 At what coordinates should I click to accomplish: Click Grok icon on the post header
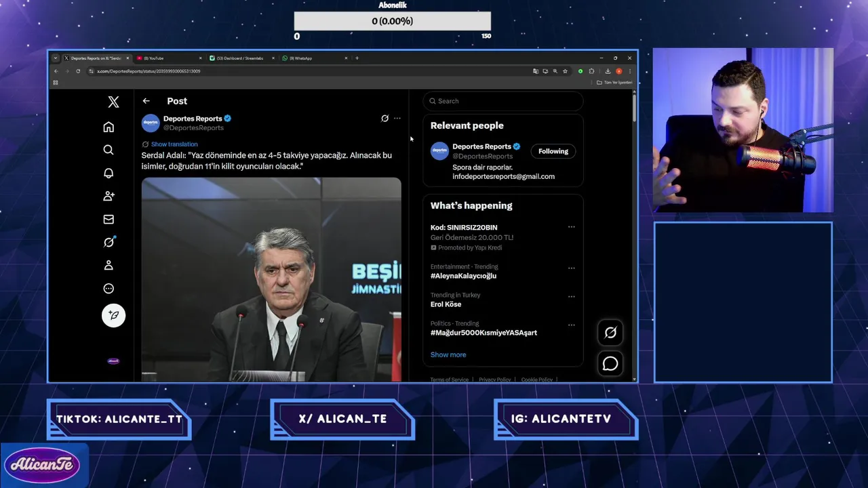point(384,118)
